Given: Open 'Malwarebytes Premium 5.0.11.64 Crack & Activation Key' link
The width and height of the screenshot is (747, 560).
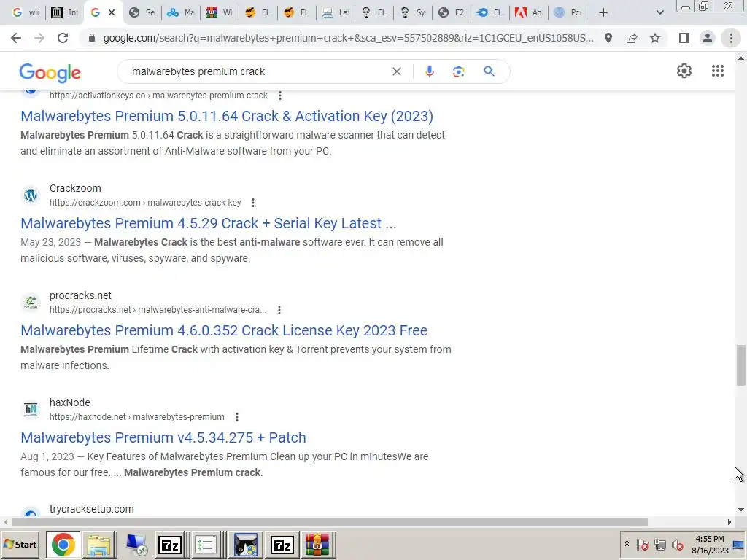Looking at the screenshot, I should 227,116.
